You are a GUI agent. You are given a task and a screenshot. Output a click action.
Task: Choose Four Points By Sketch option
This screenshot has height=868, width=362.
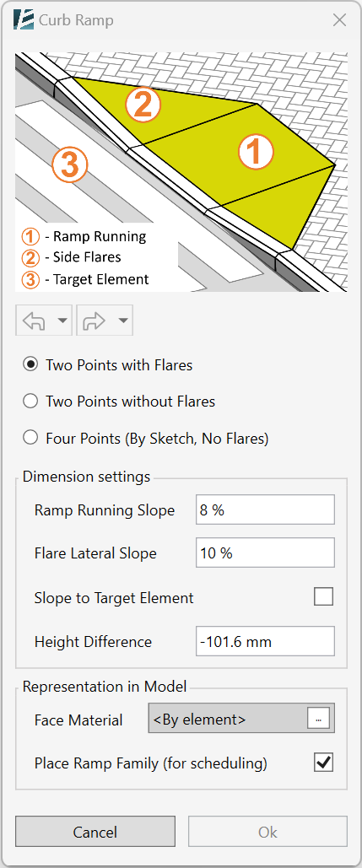coord(146,439)
